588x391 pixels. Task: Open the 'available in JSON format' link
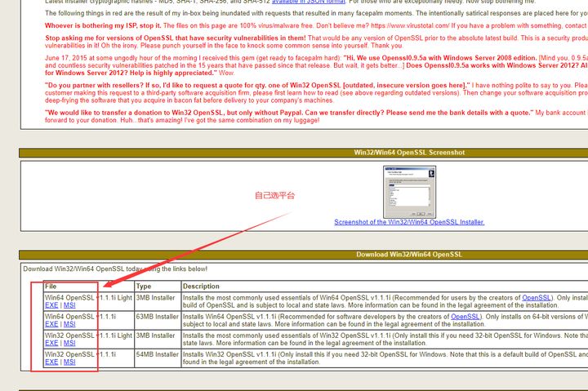tap(308, 2)
